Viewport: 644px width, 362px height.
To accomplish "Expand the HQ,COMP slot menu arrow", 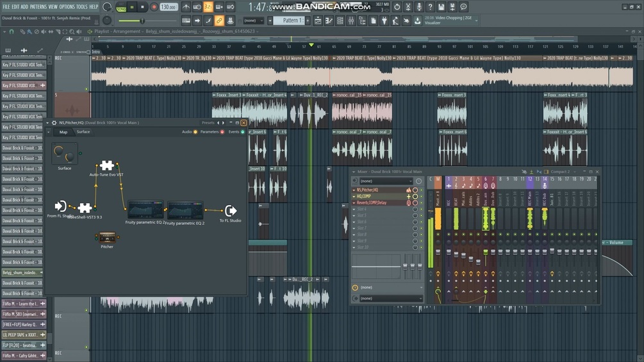I will click(x=354, y=196).
